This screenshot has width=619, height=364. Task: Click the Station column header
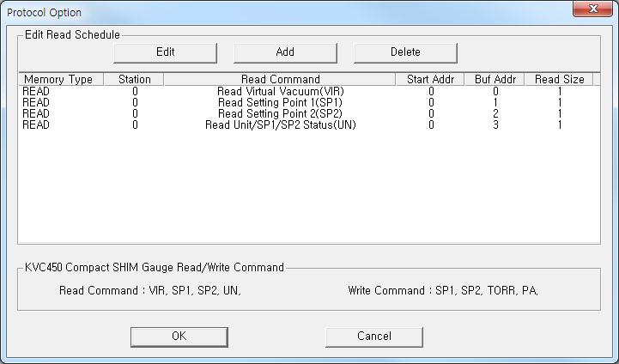tap(134, 79)
